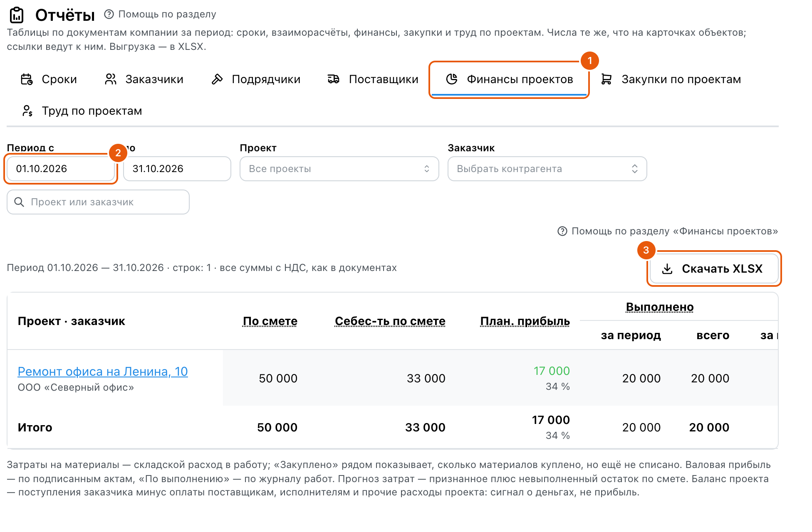
Task: Click the people icon on Заказчики tab
Action: pos(111,79)
